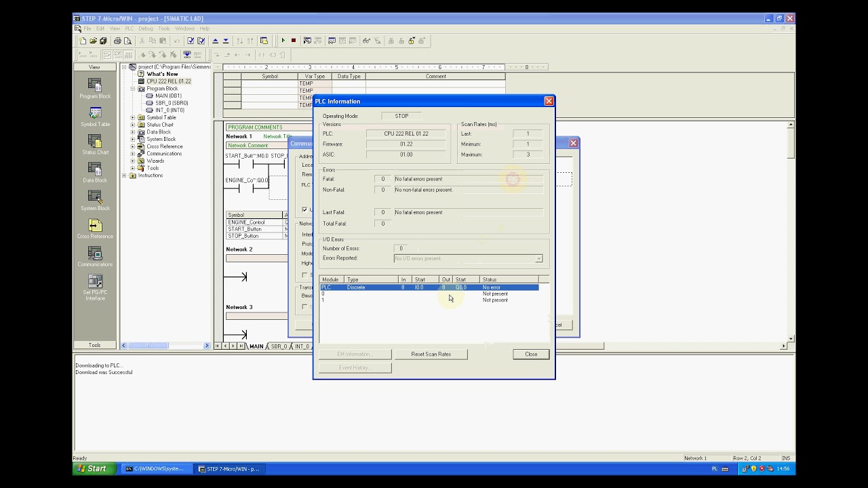Click the Print Preview toolbar icon

coord(127,41)
